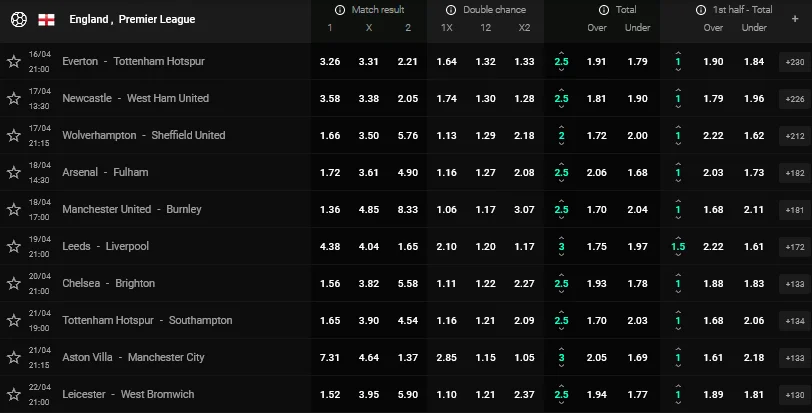The image size is (812, 413).
Task: Bet on Newcastle draw at 3.38
Action: [368, 98]
